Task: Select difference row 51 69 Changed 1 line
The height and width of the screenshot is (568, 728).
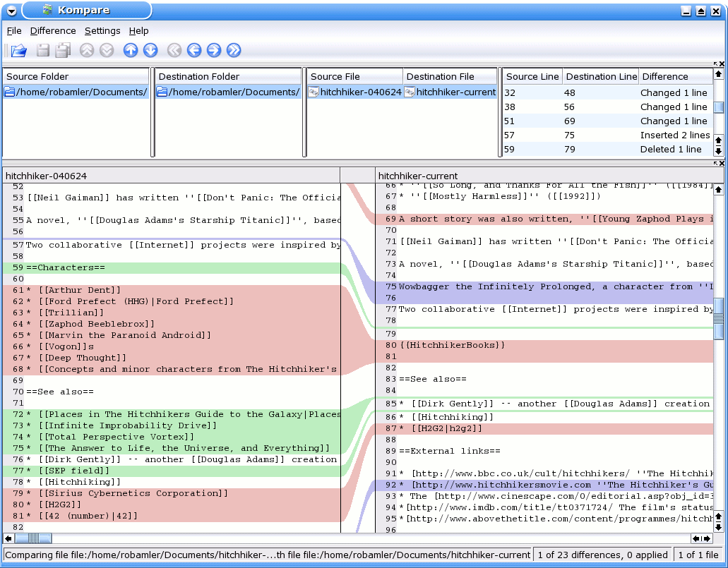Action: (608, 121)
